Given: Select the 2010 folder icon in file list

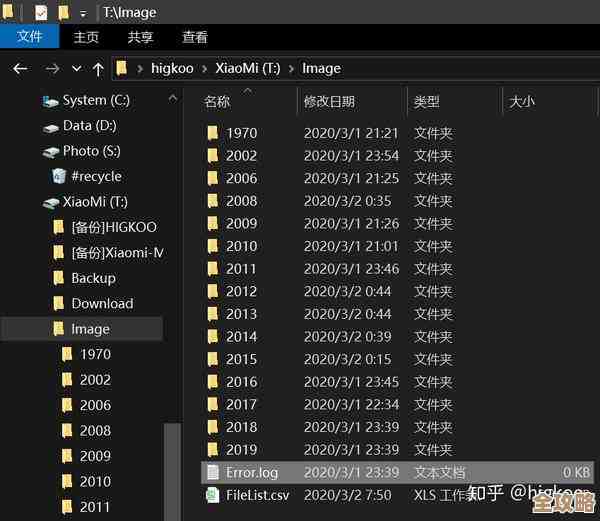Looking at the screenshot, I should 213,246.
